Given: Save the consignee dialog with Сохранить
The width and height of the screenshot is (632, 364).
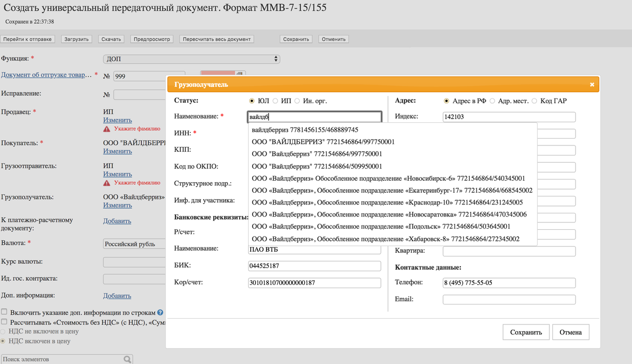Looking at the screenshot, I should click(x=526, y=332).
